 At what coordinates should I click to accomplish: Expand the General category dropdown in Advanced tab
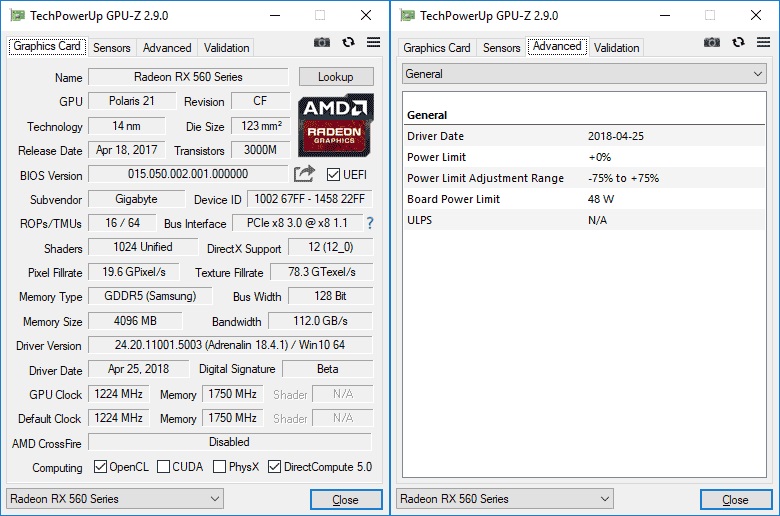point(584,74)
